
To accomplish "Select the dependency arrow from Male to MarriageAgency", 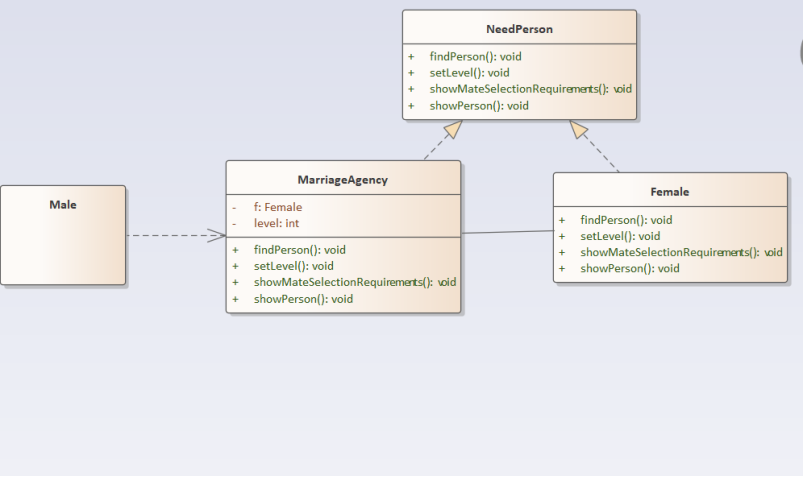I will [x=177, y=236].
